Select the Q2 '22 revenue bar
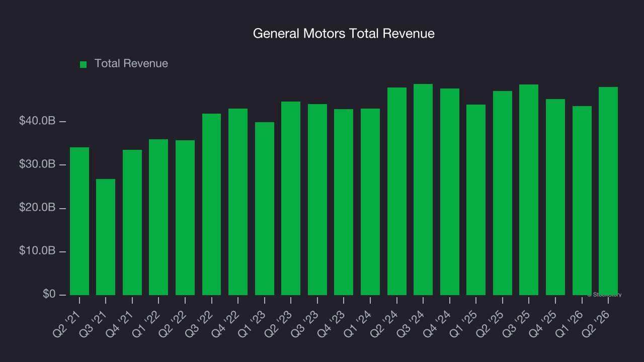 click(x=185, y=218)
